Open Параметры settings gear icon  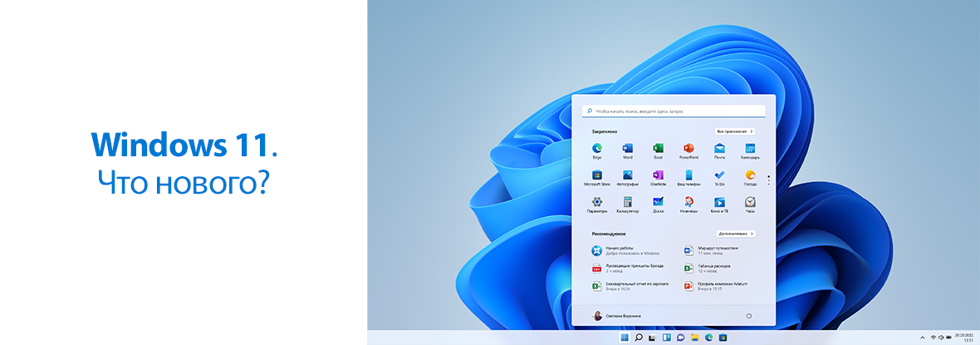tap(597, 205)
